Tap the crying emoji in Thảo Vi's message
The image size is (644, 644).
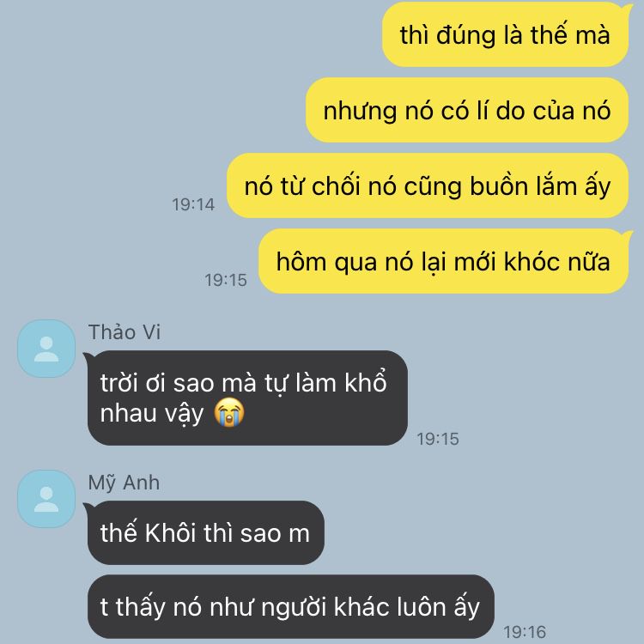pos(229,412)
